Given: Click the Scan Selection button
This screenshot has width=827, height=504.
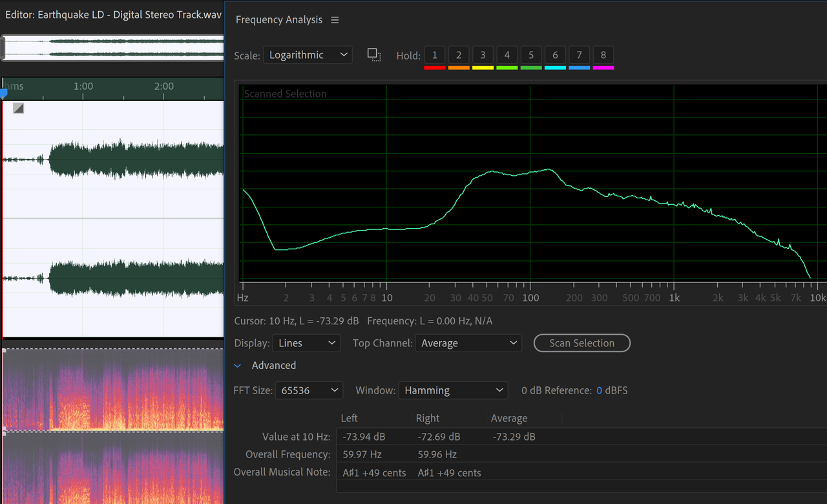Looking at the screenshot, I should coord(582,343).
